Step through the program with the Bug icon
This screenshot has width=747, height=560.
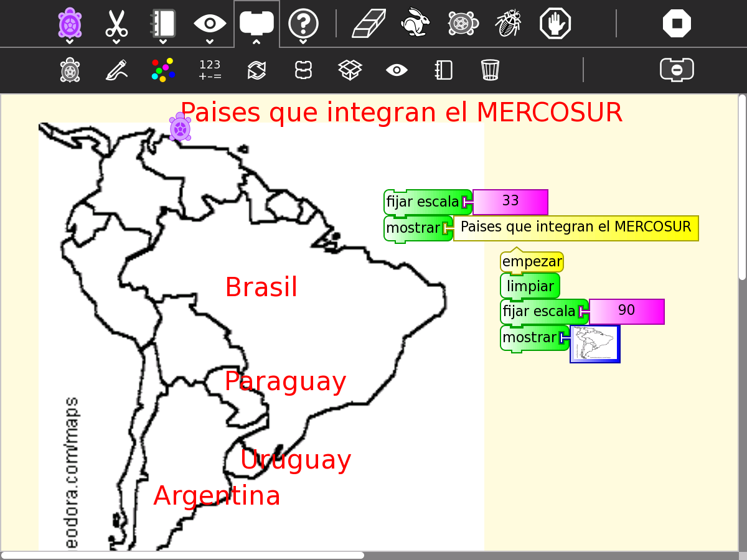[x=508, y=23]
